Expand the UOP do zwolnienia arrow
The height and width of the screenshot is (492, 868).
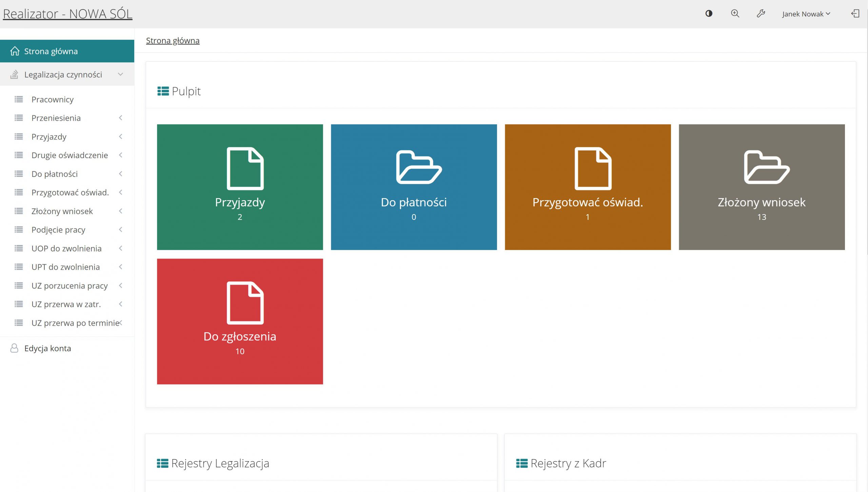(120, 248)
